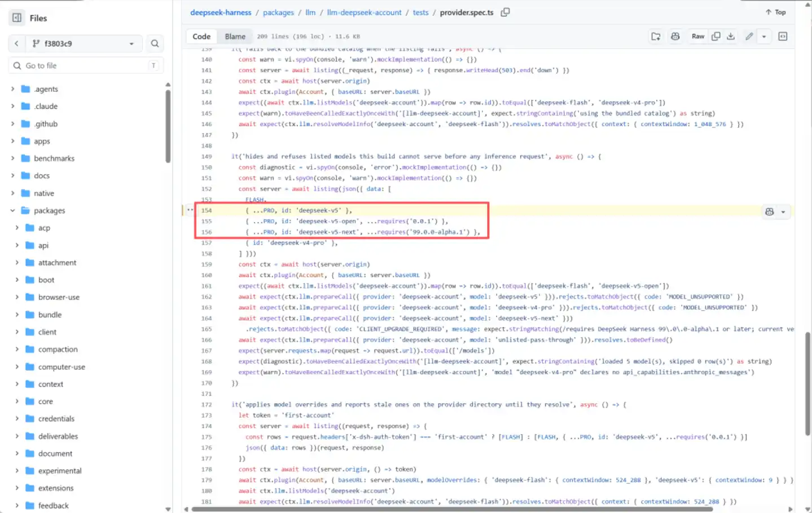The image size is (812, 513).
Task: Open the Raw file view
Action: (698, 37)
